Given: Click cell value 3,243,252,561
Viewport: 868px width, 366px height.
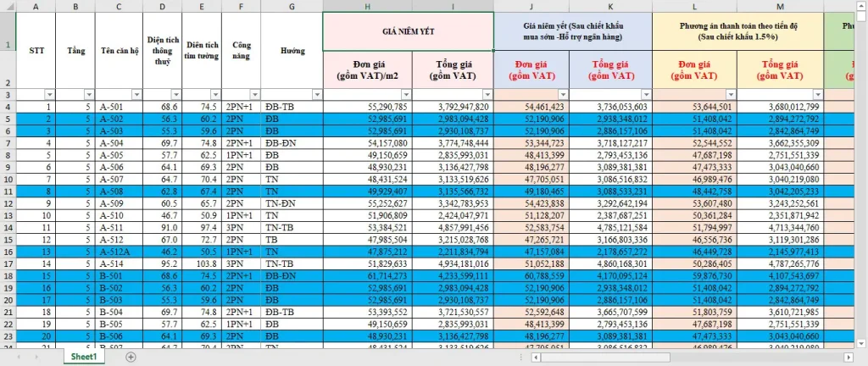Looking at the screenshot, I should (780, 204).
